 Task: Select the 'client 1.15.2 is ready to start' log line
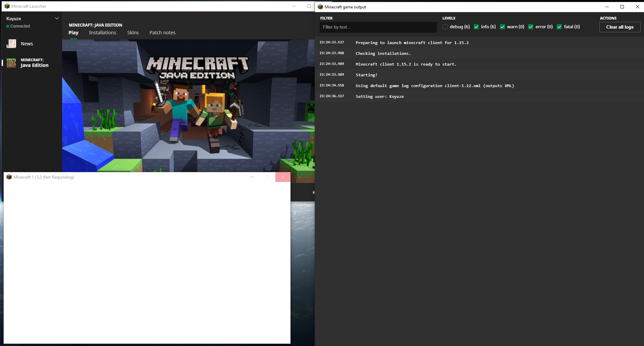click(x=479, y=64)
